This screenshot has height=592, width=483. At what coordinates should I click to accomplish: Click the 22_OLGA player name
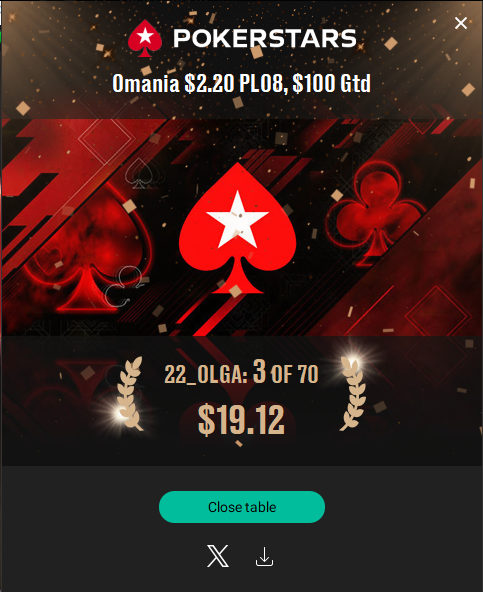click(x=206, y=374)
